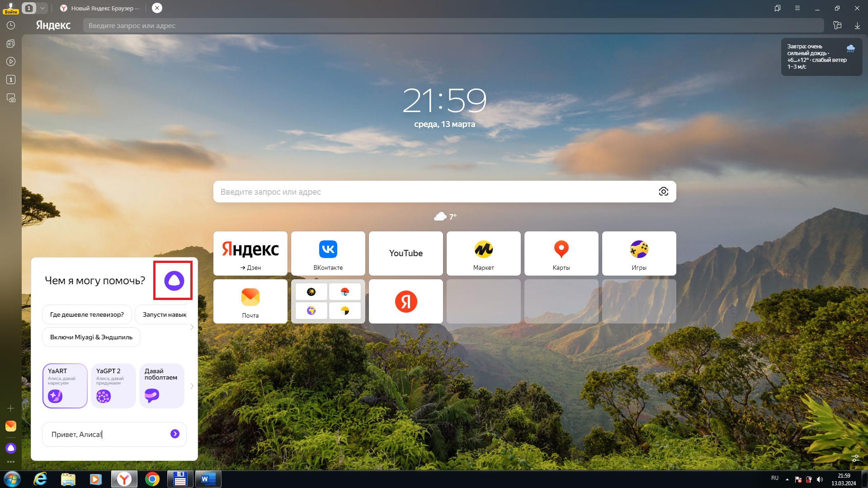The width and height of the screenshot is (868, 488).
Task: Open YouTube video platform
Action: click(406, 253)
